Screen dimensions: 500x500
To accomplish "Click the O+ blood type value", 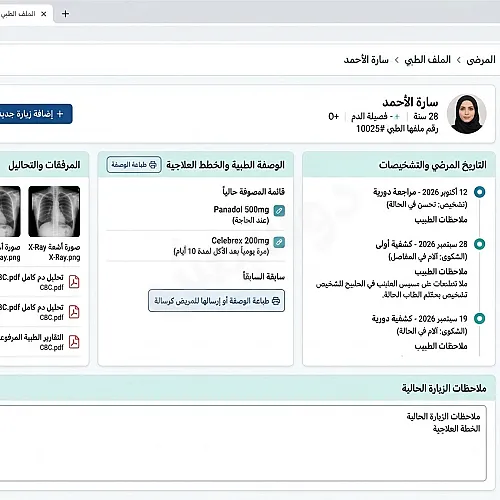I will [x=333, y=116].
